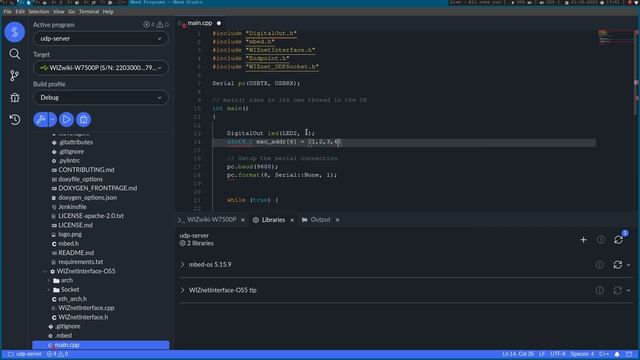Click the errors count icon in sidebar header
Image resolution: width=640 pixels, height=360 pixels.
(x=146, y=24)
